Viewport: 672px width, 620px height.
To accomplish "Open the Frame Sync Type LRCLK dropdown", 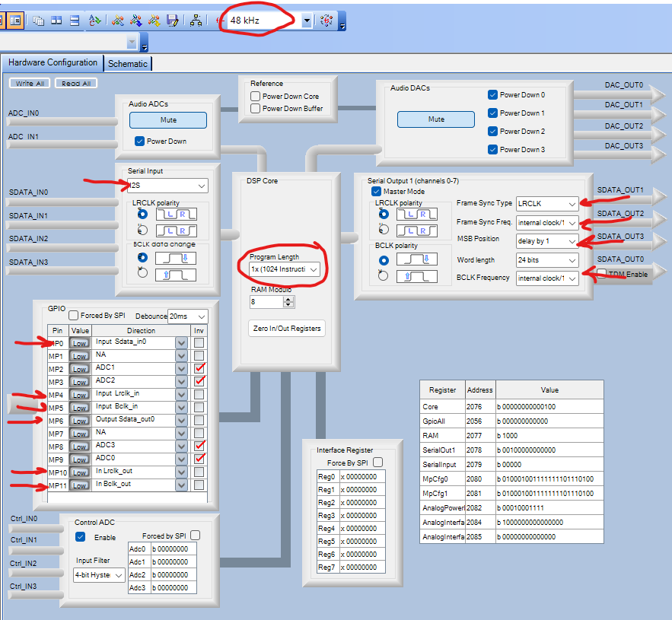I will [572, 204].
